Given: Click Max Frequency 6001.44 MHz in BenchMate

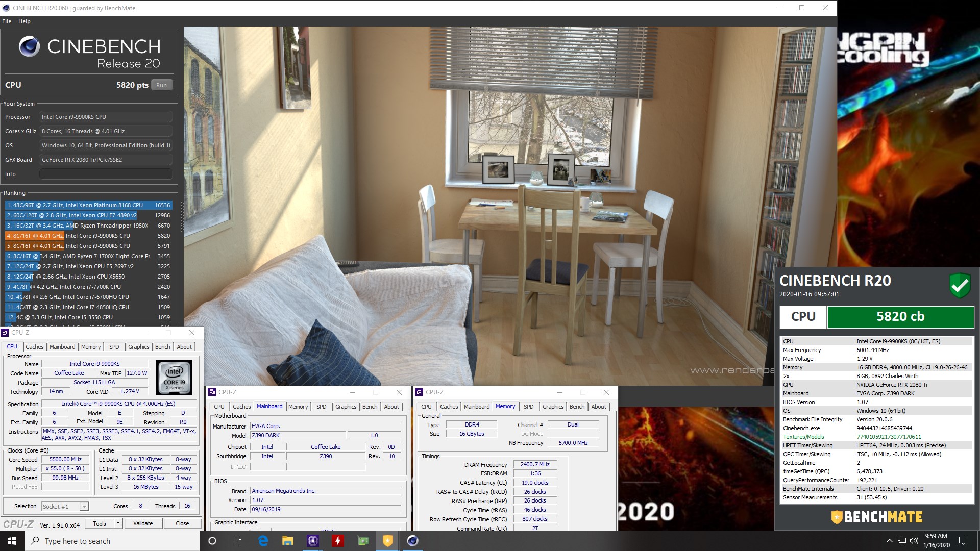Looking at the screenshot, I should tap(876, 350).
